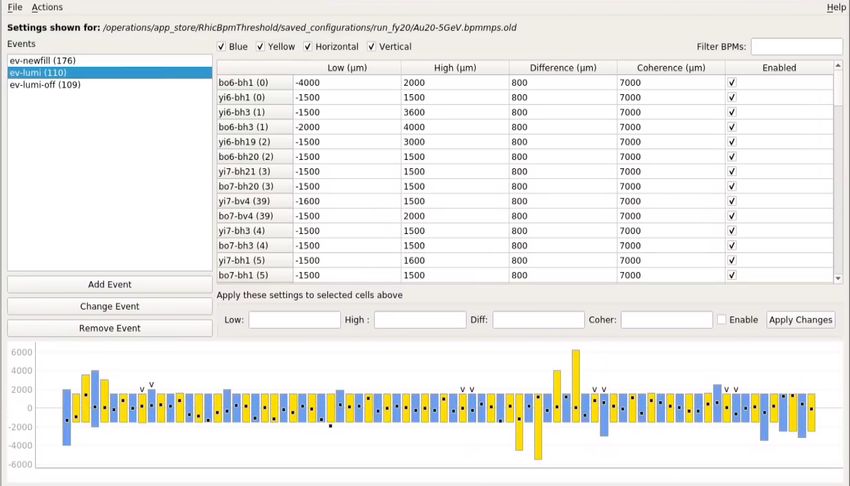Click Apply Changes button

click(x=800, y=320)
